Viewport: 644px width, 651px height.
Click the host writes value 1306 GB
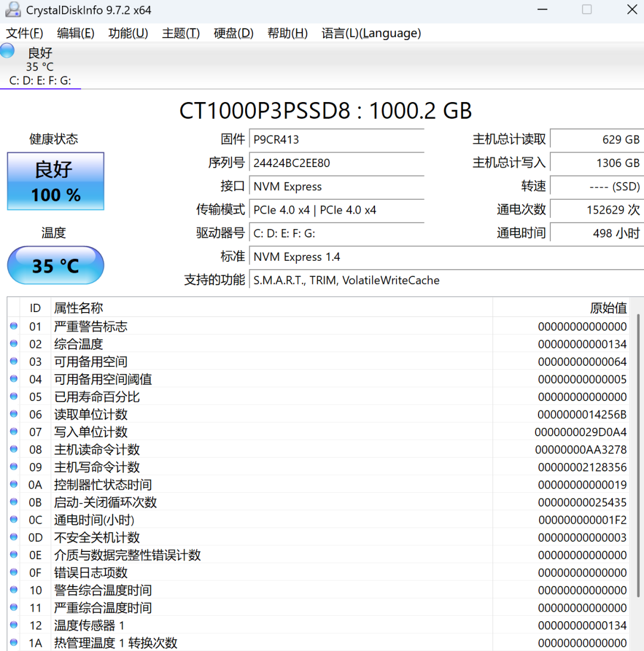pyautogui.click(x=597, y=163)
